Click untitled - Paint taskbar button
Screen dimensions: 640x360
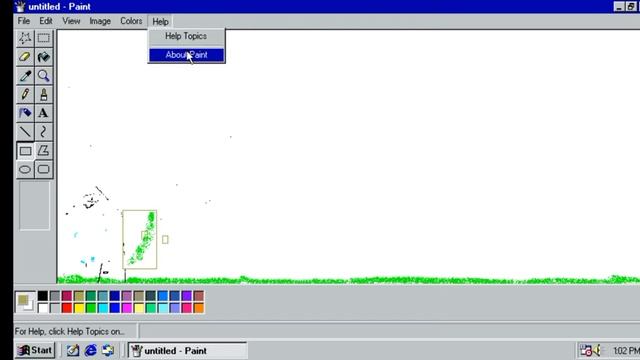(187, 351)
